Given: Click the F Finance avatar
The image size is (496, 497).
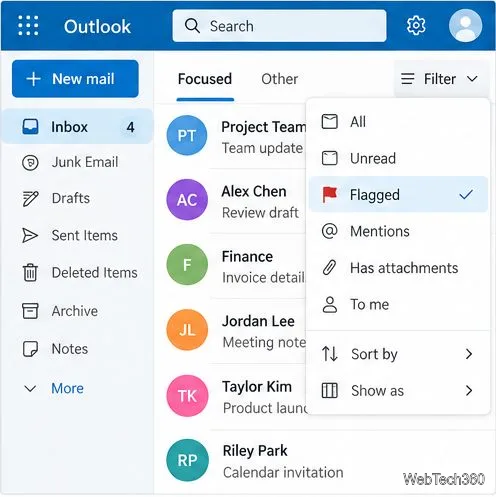Looking at the screenshot, I should (187, 265).
